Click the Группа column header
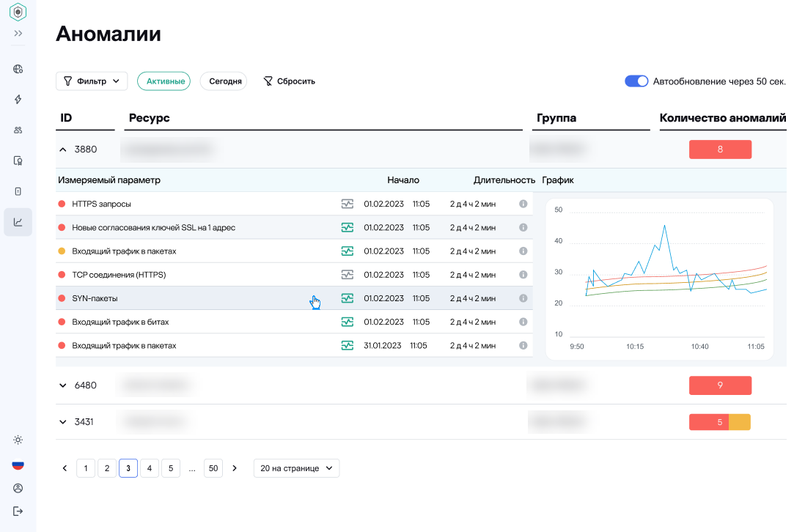This screenshot has height=532, width=805. pyautogui.click(x=556, y=118)
